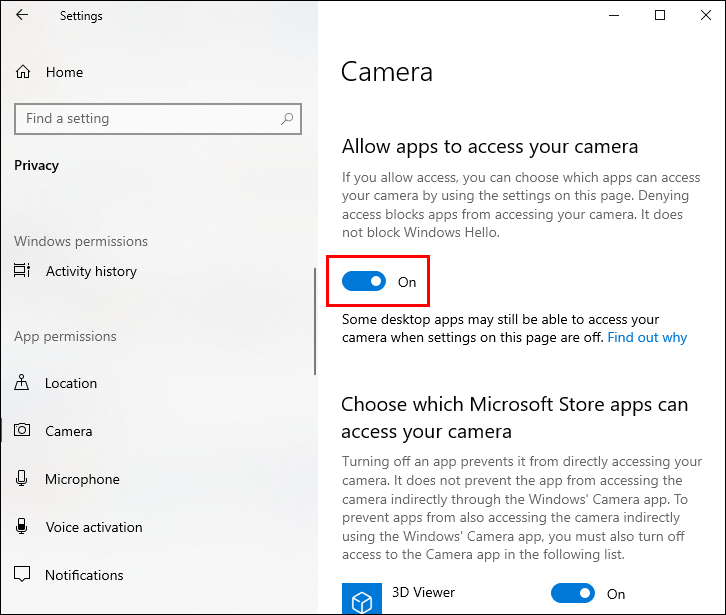Image resolution: width=726 pixels, height=615 pixels.
Task: Go to Settings Home
Action: (x=64, y=72)
